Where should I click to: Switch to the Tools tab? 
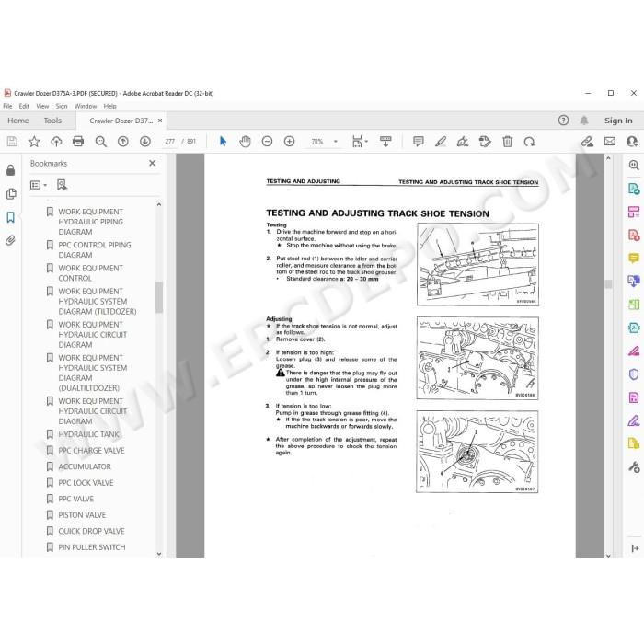pyautogui.click(x=52, y=121)
